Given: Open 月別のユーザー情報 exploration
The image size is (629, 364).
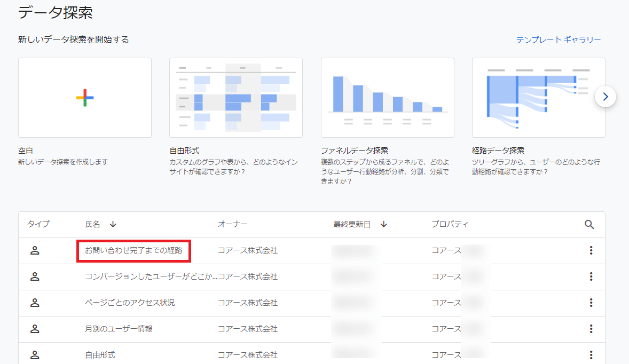Looking at the screenshot, I should 119,329.
